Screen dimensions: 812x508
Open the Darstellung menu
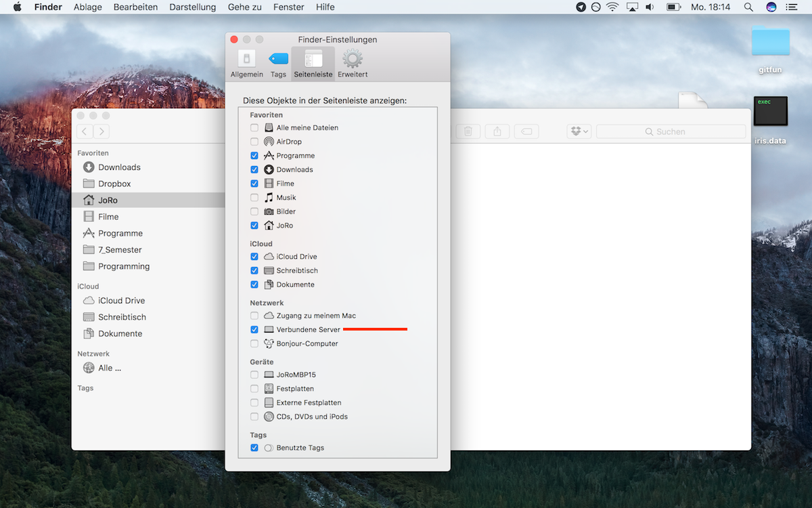(192, 7)
